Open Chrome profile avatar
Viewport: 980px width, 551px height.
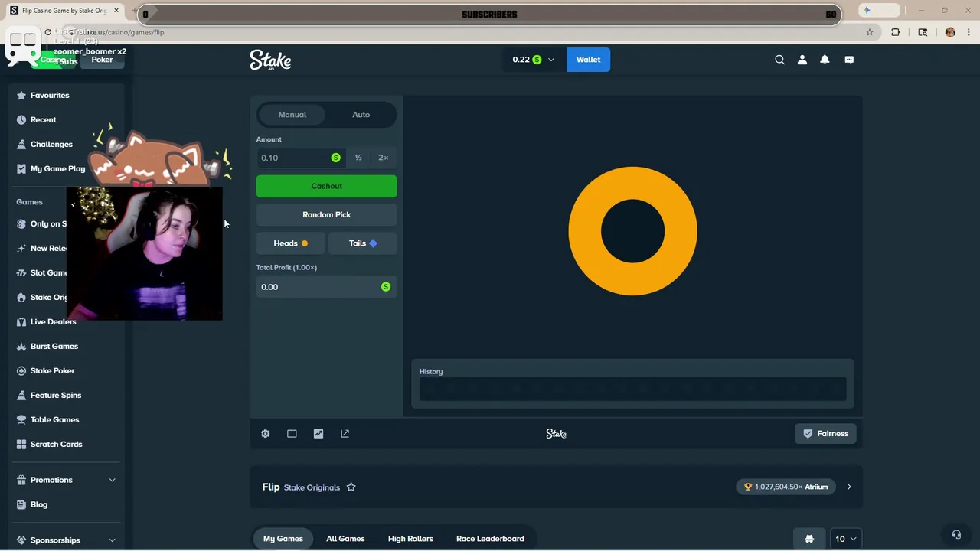[x=950, y=32]
